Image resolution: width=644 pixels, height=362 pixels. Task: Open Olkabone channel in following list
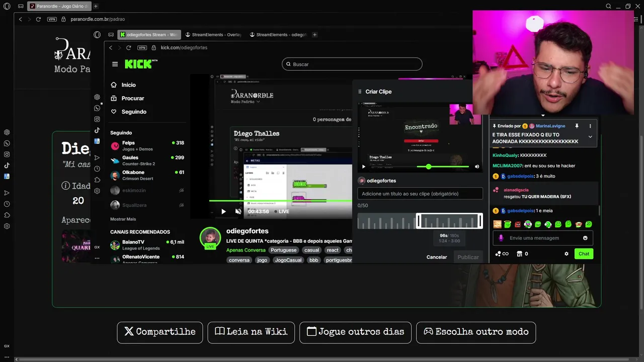pos(147,175)
